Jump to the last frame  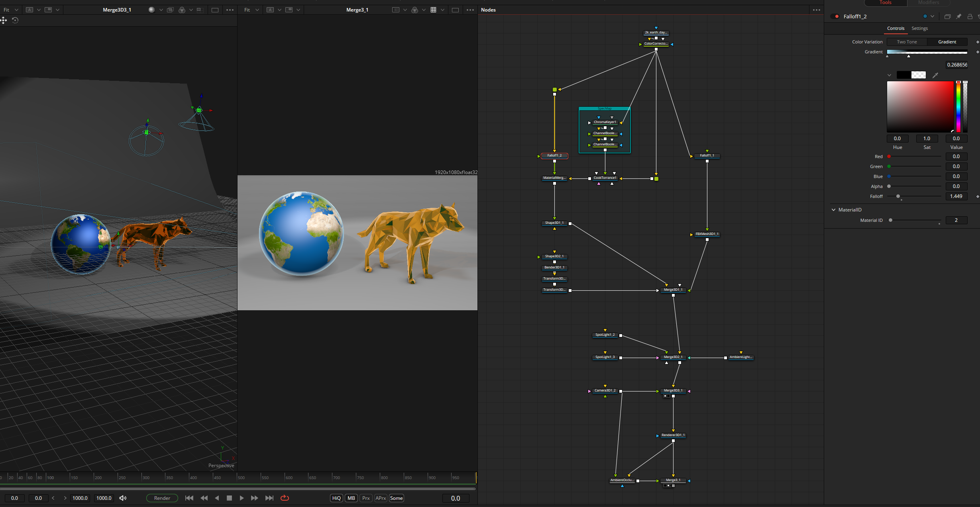269,498
